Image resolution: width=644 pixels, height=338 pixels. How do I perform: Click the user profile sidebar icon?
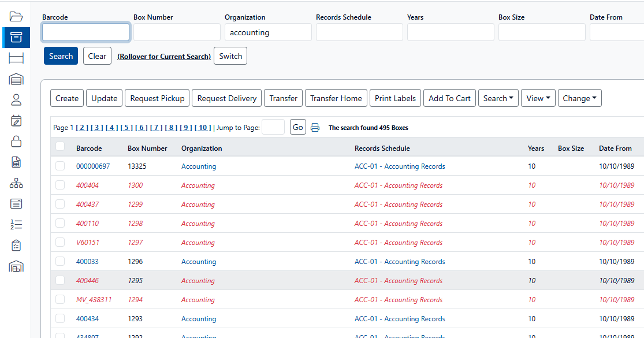tap(16, 100)
